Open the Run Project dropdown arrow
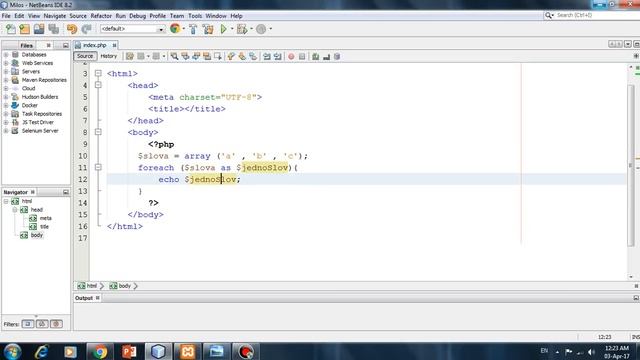Image resolution: width=640 pixels, height=360 pixels. (x=232, y=29)
